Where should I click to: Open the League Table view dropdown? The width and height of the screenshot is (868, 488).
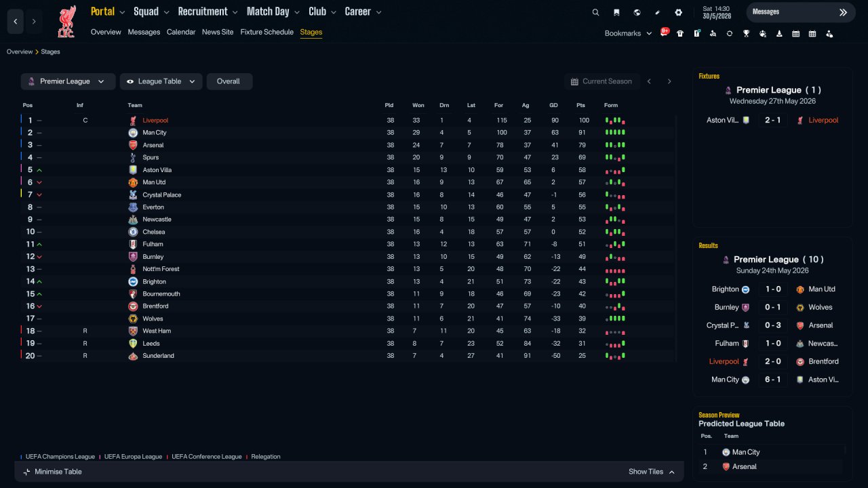click(161, 81)
